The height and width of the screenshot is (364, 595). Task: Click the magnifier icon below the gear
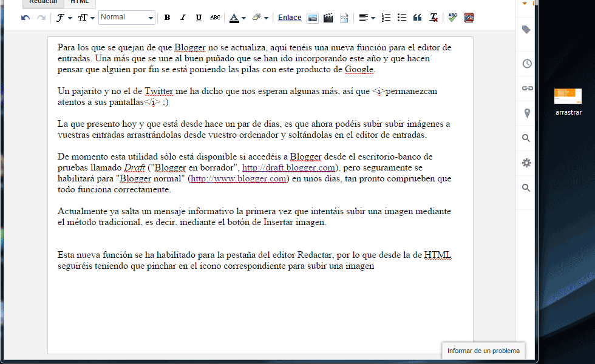(x=526, y=187)
